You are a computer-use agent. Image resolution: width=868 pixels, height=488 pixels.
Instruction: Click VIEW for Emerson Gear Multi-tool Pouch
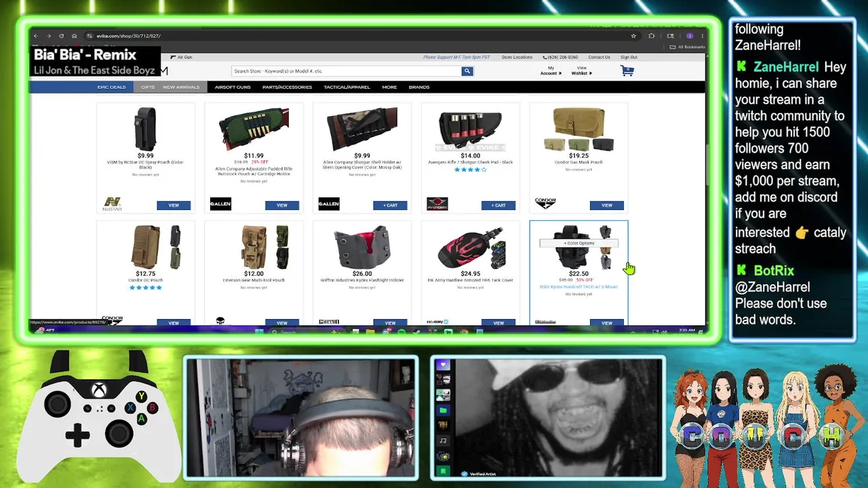282,323
